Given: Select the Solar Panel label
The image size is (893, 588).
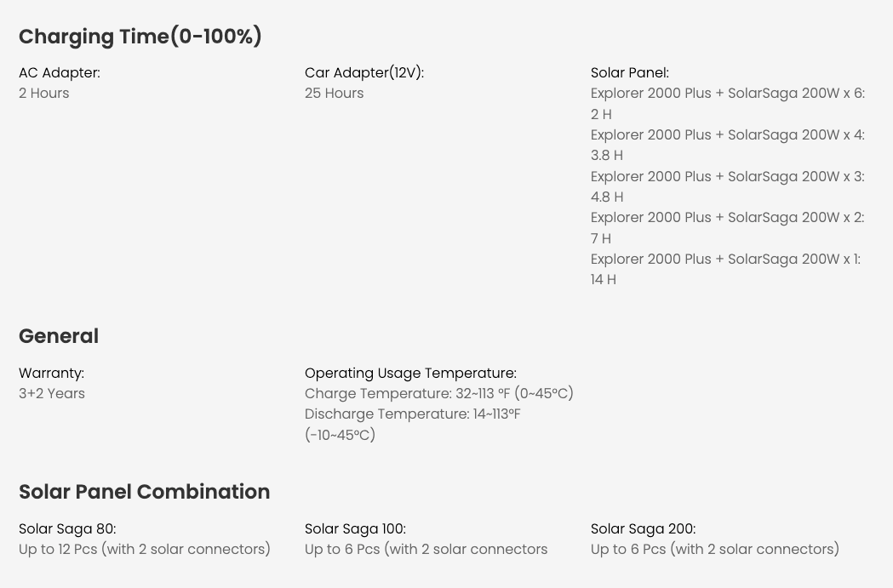Looking at the screenshot, I should click(x=630, y=73).
